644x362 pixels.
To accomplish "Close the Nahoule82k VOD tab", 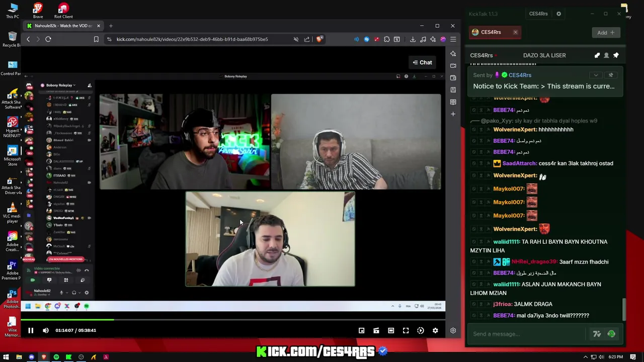I will click(x=98, y=26).
